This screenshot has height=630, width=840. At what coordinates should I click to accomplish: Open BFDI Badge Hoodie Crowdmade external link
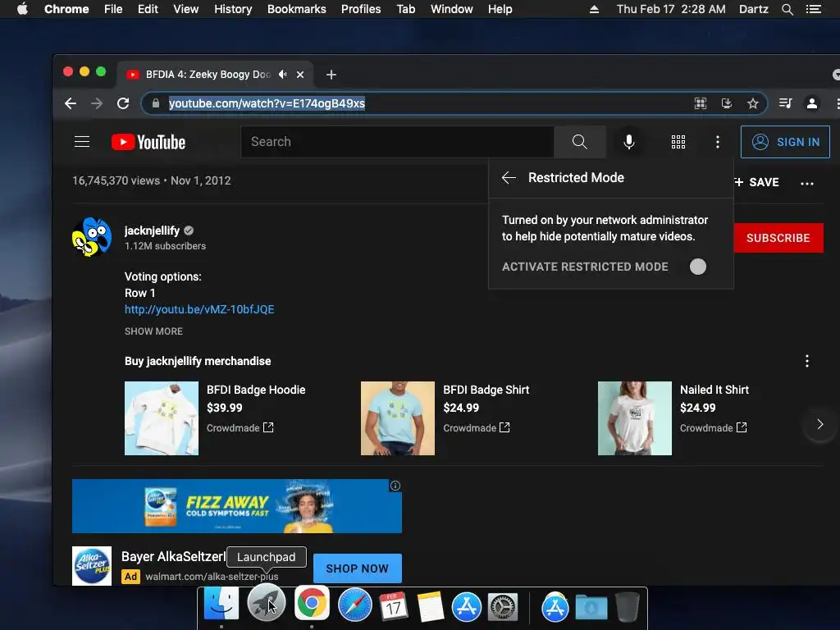click(x=240, y=427)
